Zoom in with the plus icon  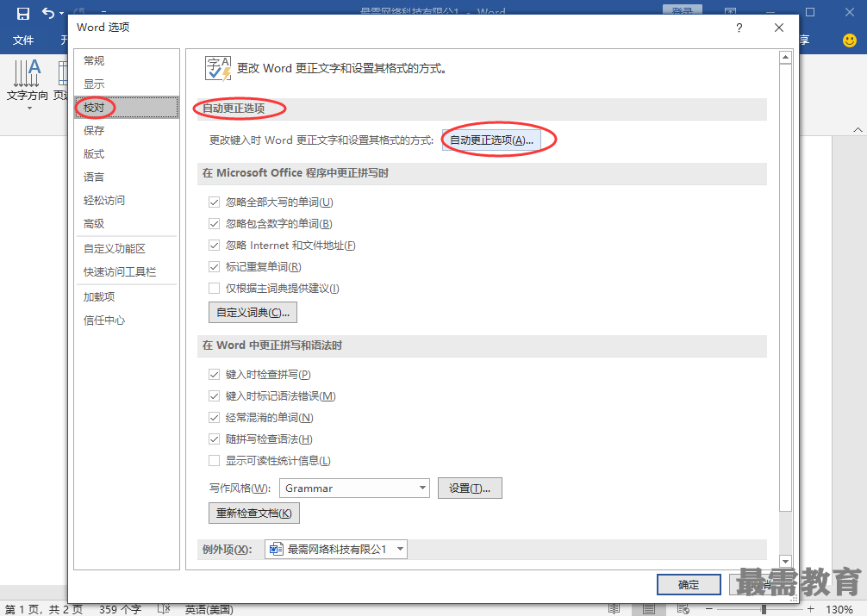click(x=811, y=609)
